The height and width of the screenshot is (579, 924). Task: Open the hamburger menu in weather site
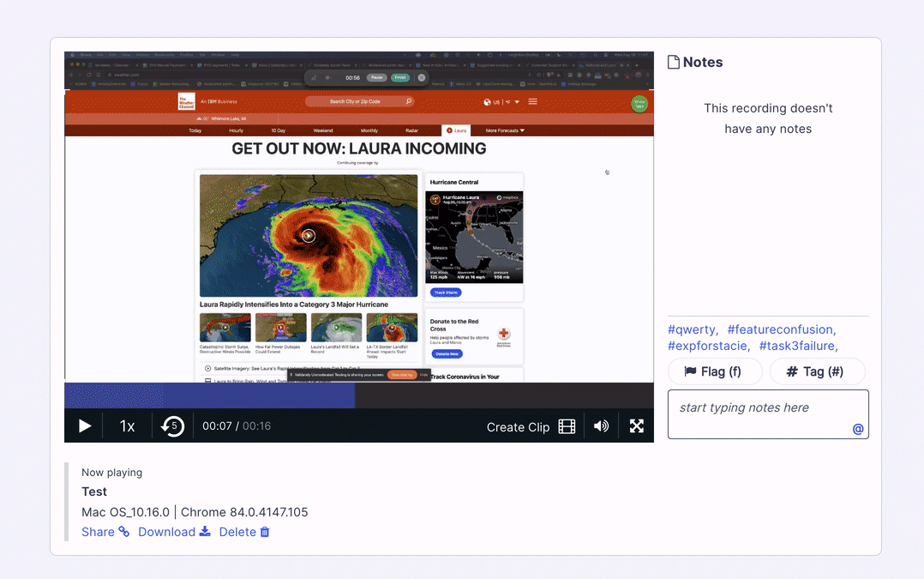(x=533, y=101)
